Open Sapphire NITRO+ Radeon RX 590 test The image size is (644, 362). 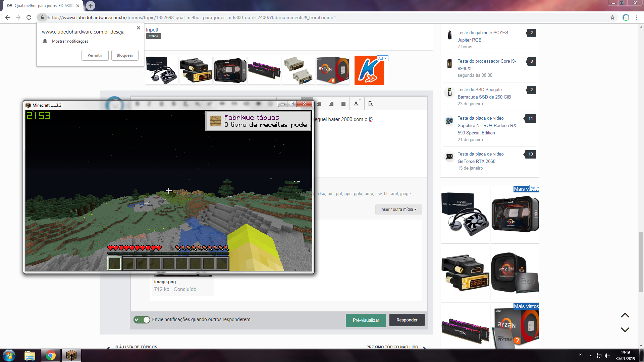(x=487, y=125)
